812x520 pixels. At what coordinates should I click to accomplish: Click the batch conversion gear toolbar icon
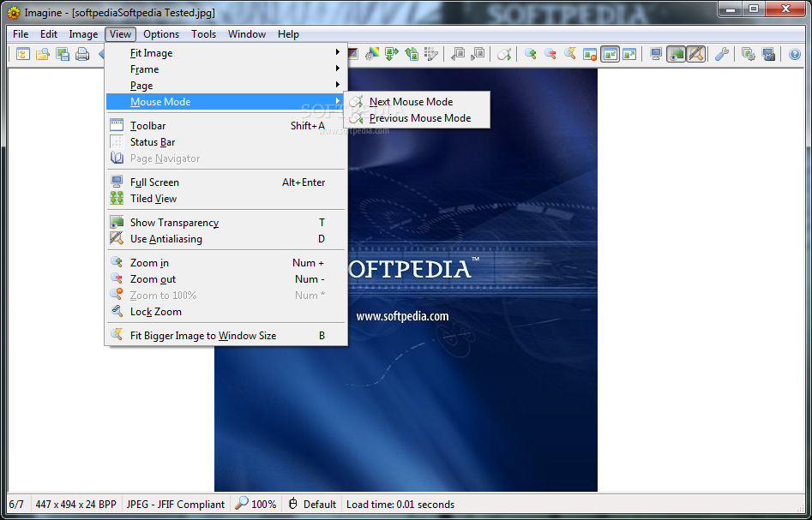coord(749,54)
